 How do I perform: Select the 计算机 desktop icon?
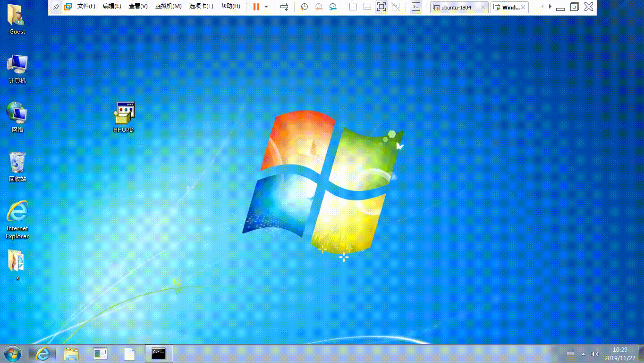(x=17, y=69)
